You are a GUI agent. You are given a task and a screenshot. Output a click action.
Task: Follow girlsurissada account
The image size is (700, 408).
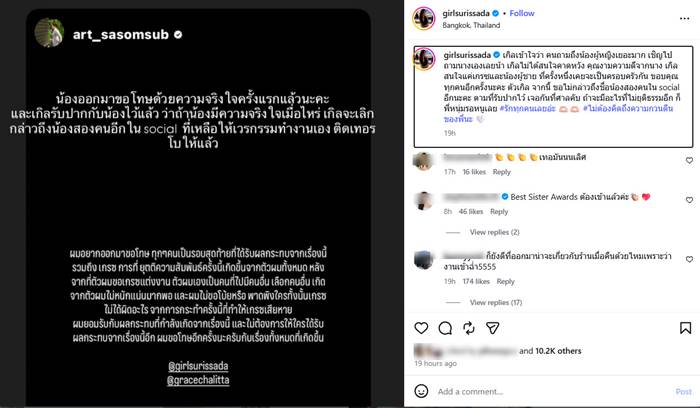tap(522, 13)
